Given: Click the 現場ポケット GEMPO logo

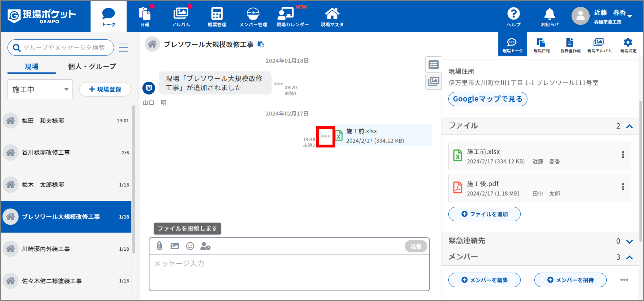Looking at the screenshot, I should tap(42, 16).
